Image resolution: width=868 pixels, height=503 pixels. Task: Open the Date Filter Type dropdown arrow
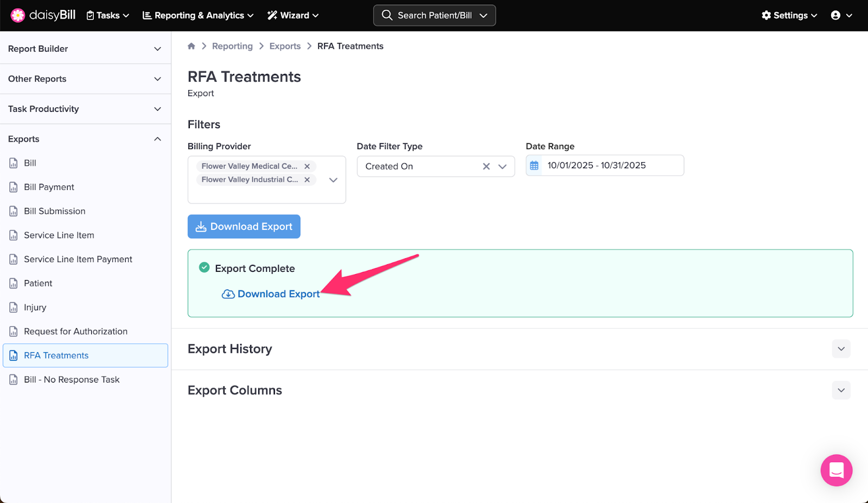pos(502,167)
